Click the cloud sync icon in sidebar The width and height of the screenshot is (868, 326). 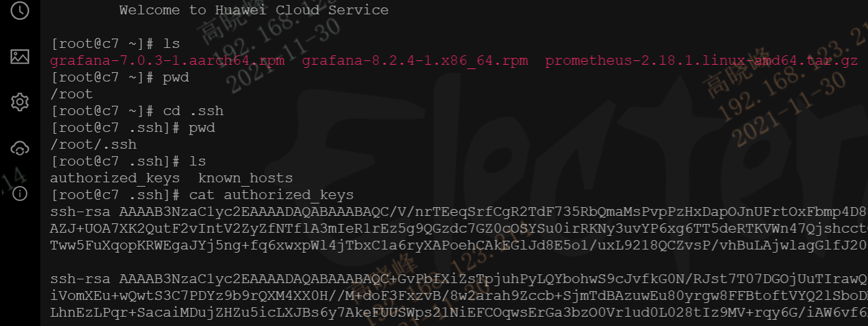point(20,148)
